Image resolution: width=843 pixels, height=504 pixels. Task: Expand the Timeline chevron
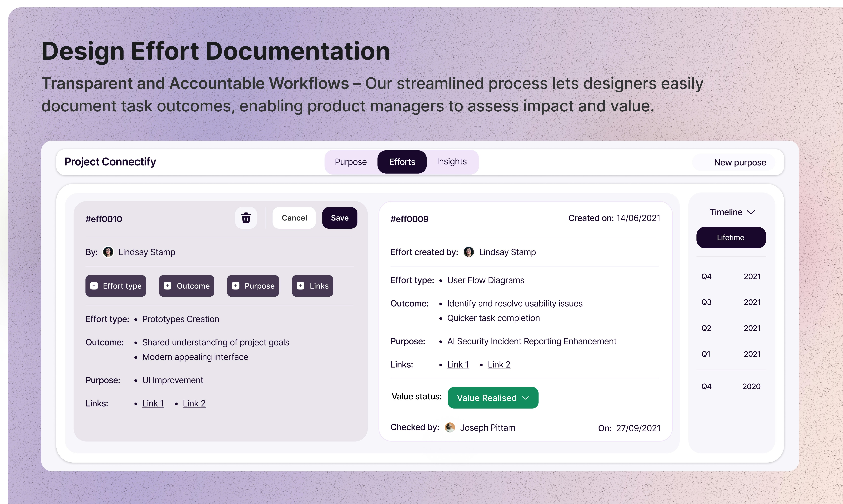[x=751, y=212]
